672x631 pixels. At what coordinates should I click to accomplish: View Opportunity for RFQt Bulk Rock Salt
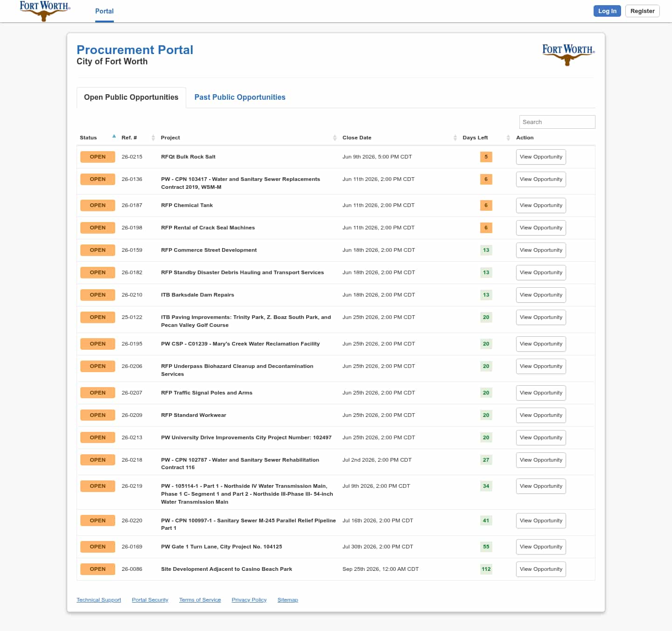coord(541,157)
